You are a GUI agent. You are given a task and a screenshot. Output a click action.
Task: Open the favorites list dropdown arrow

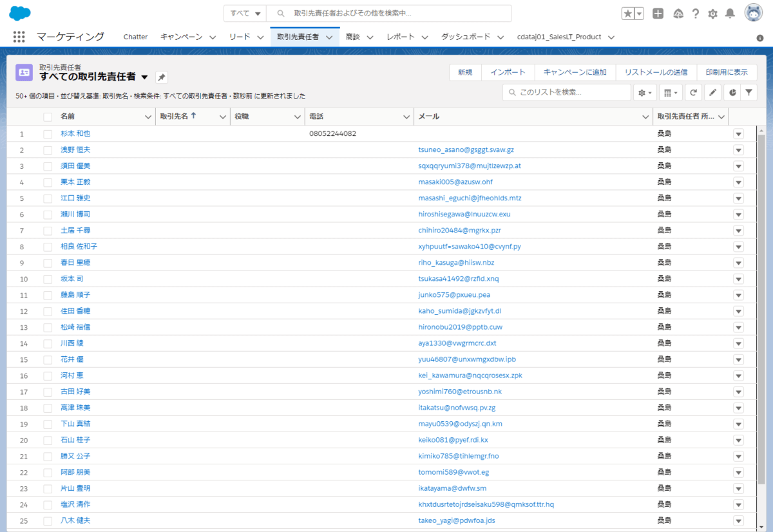click(x=639, y=14)
